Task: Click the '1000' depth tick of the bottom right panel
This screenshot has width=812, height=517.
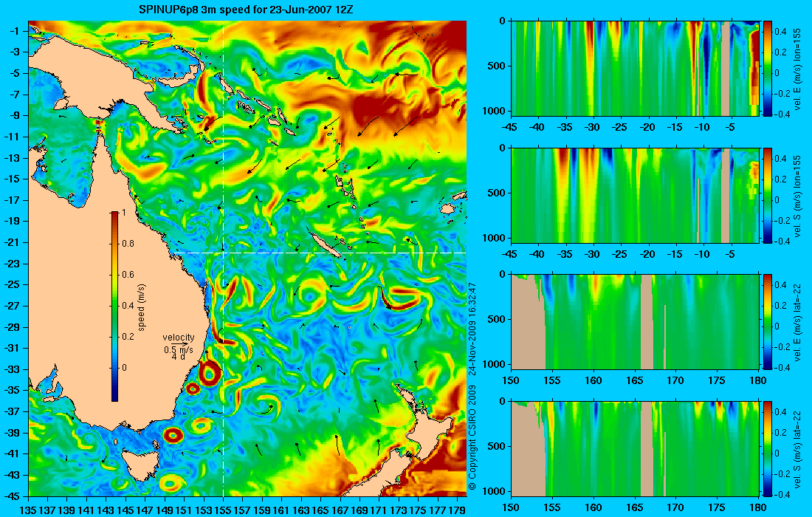Action: pyautogui.click(x=494, y=491)
